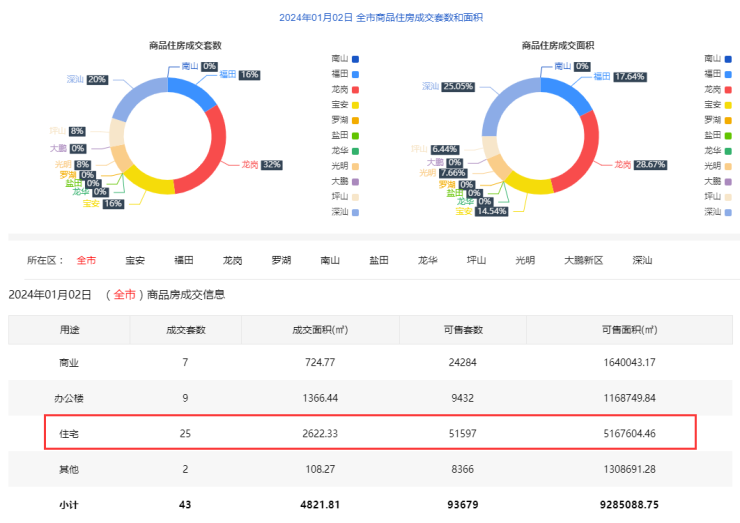
Task: Click 罗湖 orange legend marker in 成交套数 chart
Action: (355, 120)
